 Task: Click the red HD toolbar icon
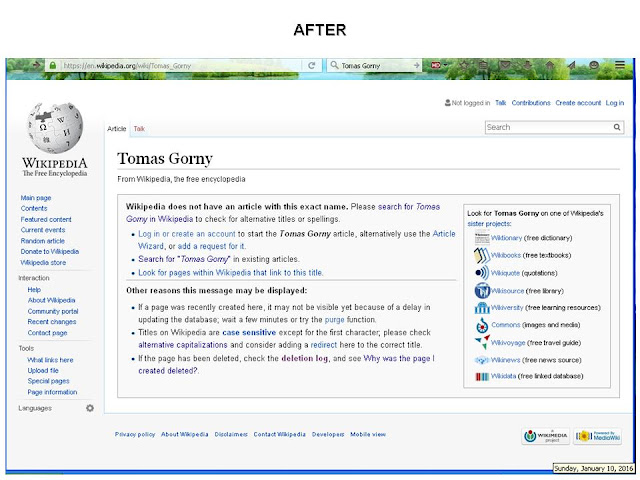(436, 65)
